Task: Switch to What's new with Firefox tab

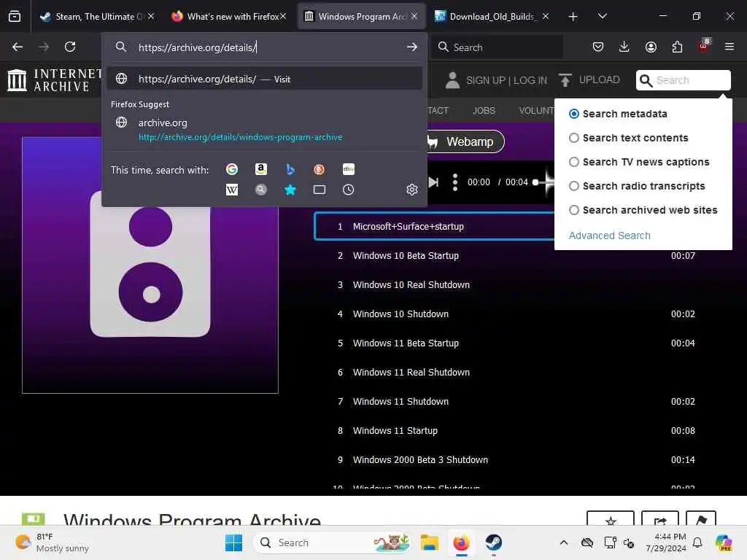Action: tap(227, 16)
